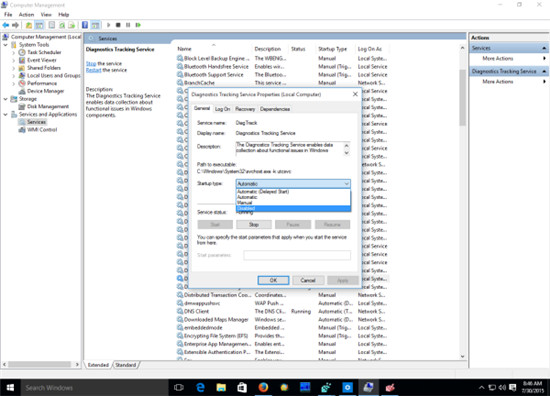Switch to the Log On tab
The image size is (550, 396).
tap(222, 109)
